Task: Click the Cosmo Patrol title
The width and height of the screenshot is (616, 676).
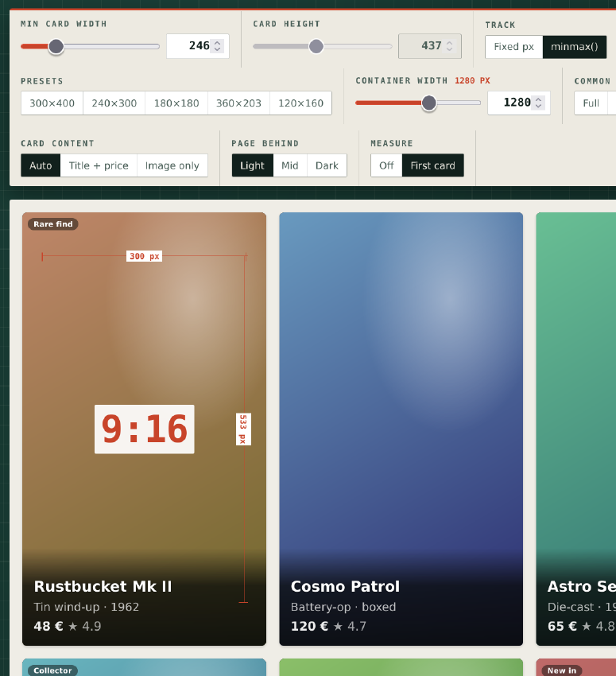Action: click(345, 586)
